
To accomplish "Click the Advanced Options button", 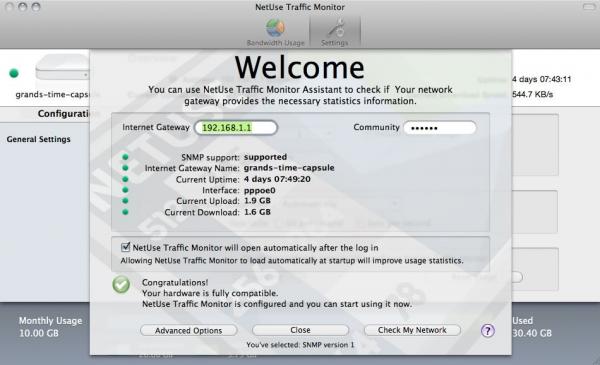I will click(189, 331).
